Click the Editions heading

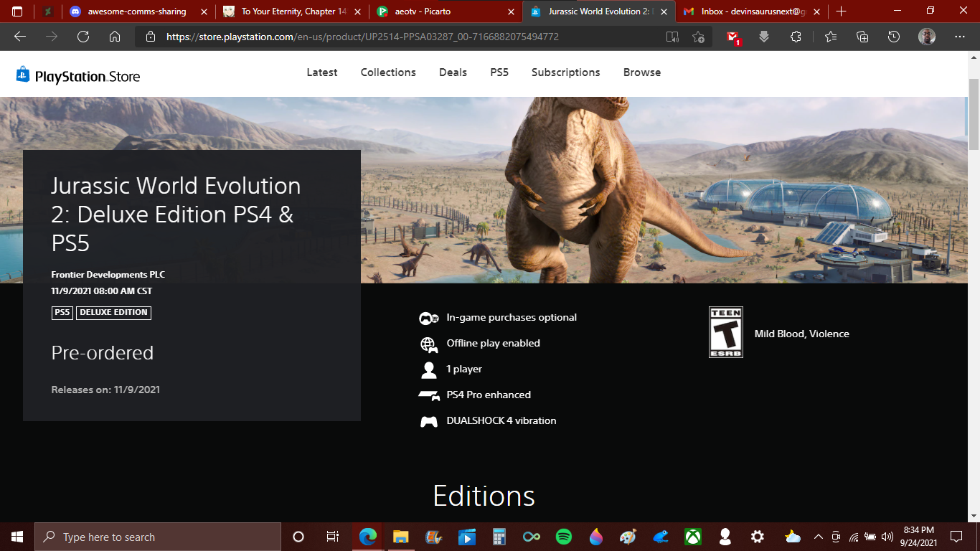click(484, 496)
